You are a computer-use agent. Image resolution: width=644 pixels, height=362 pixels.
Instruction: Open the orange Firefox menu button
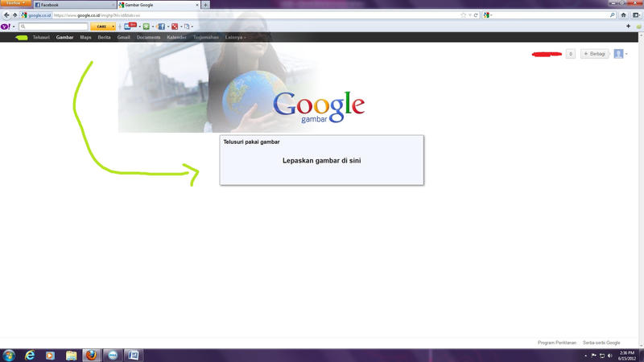15,4
